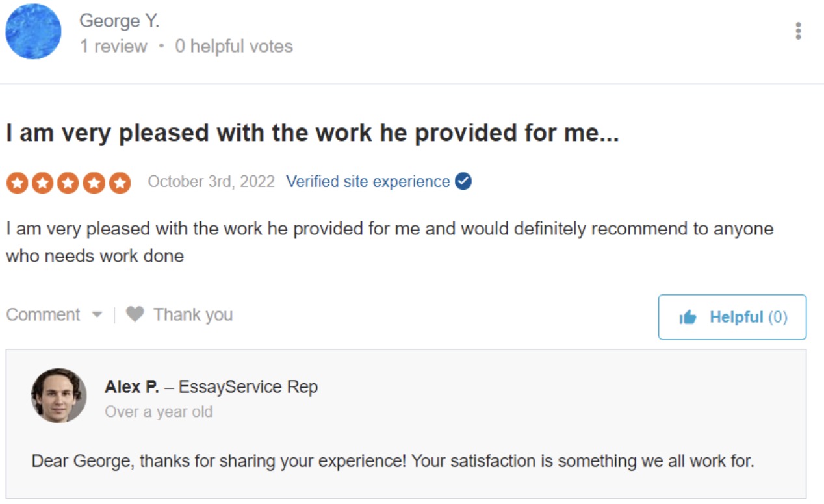Mark the review as Helpful

pos(732,317)
